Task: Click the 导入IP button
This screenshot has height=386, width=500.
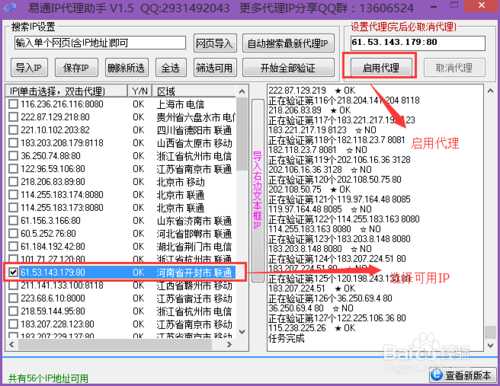Action: click(29, 68)
